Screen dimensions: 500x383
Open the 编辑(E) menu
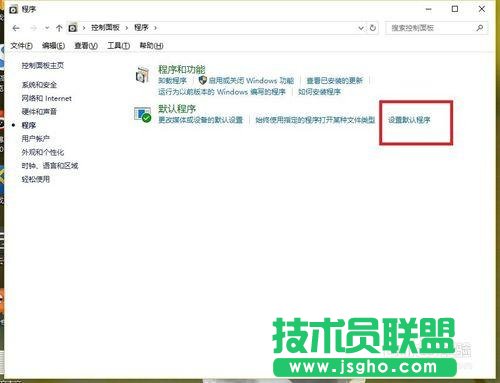click(53, 46)
